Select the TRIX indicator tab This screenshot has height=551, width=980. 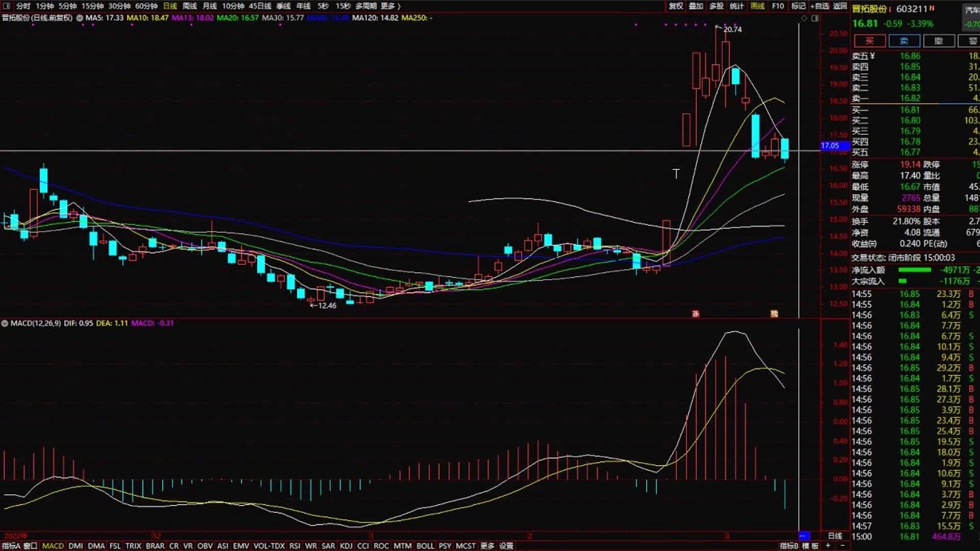(x=133, y=546)
